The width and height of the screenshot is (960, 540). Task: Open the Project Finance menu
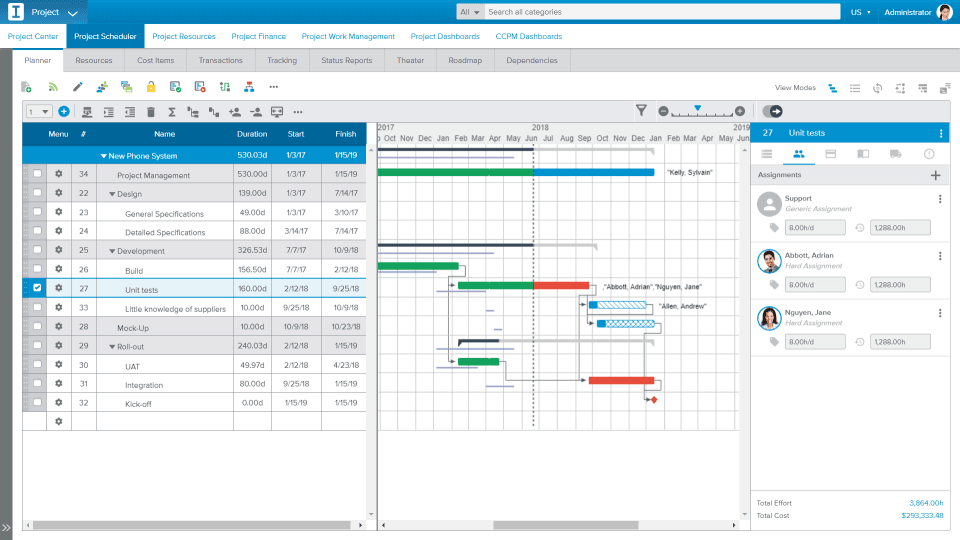tap(258, 36)
